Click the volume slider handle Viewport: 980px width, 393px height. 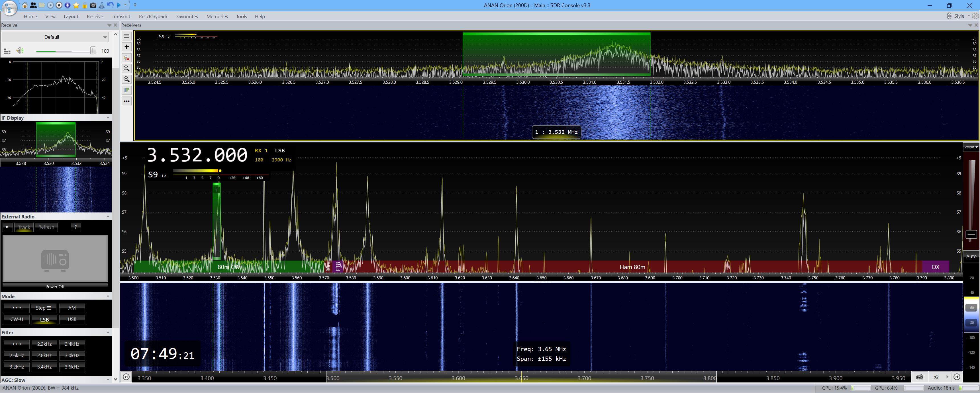coord(93,51)
